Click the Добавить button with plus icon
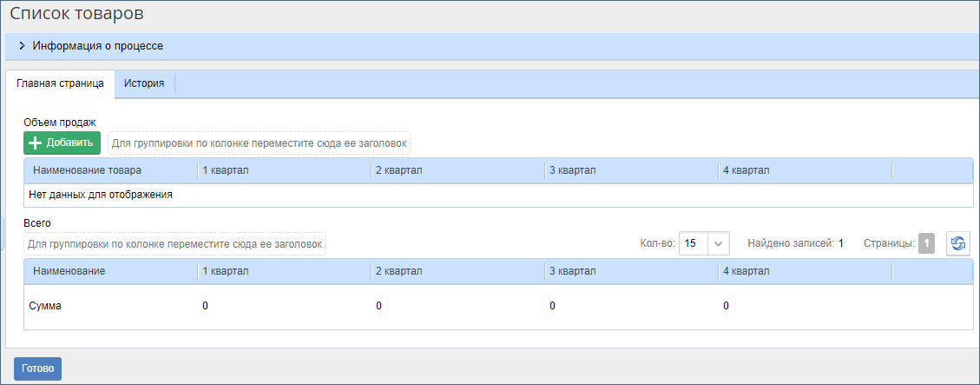 tap(62, 143)
